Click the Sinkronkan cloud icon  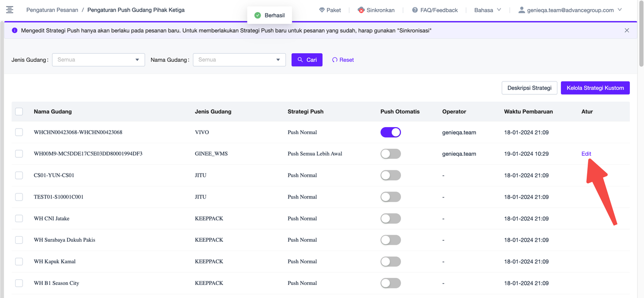(361, 10)
